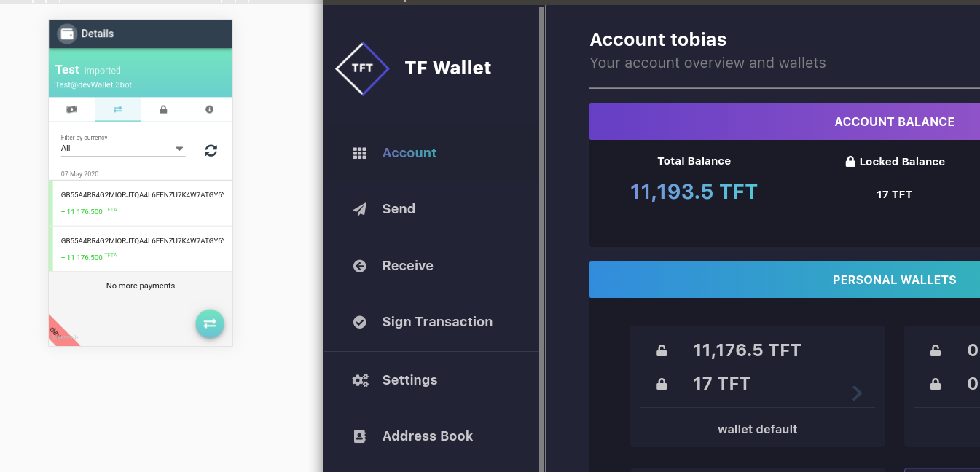Open the Address Book contact icon
Viewport: 980px width, 472px height.
359,436
